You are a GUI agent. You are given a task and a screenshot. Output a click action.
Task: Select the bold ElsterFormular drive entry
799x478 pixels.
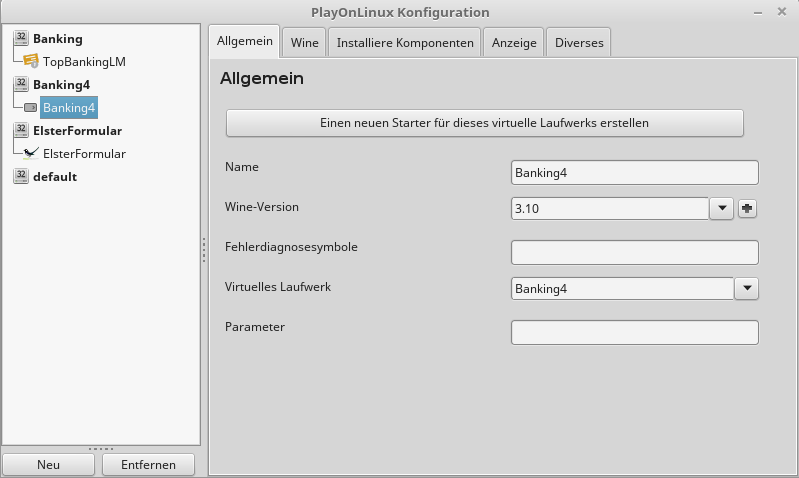click(x=77, y=130)
